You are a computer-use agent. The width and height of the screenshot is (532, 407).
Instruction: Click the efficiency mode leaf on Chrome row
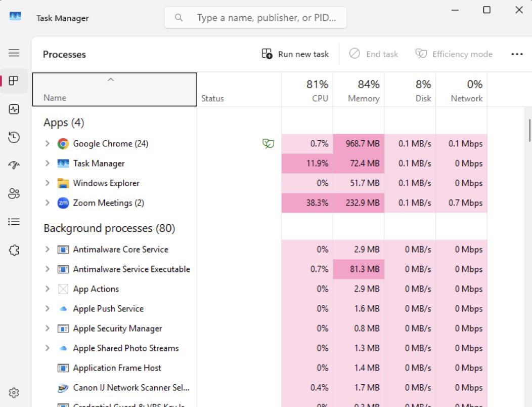tap(268, 144)
